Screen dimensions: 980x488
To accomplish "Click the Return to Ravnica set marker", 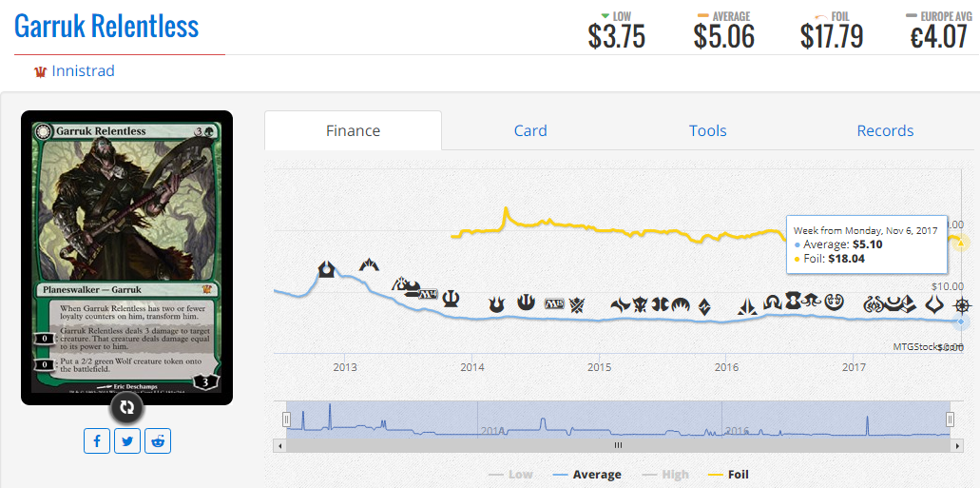I will pyautogui.click(x=326, y=269).
